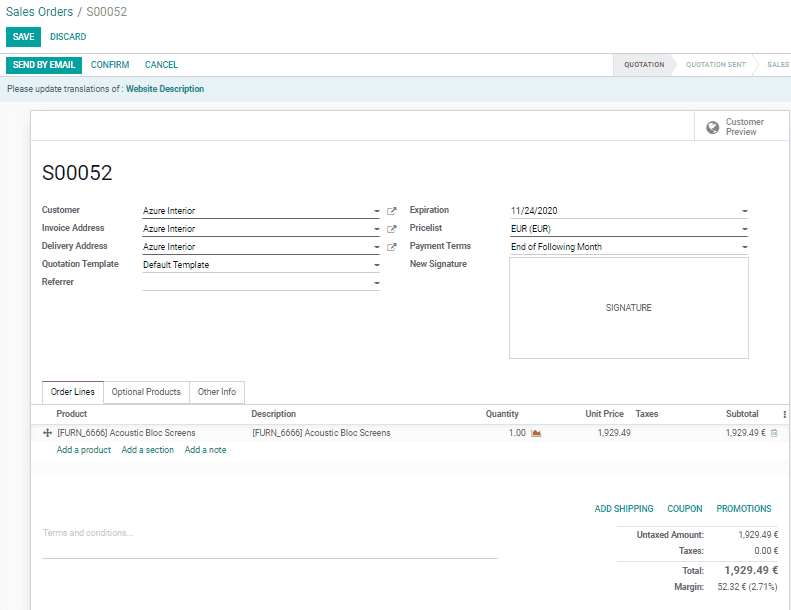Click Add Shipping button

(x=624, y=509)
